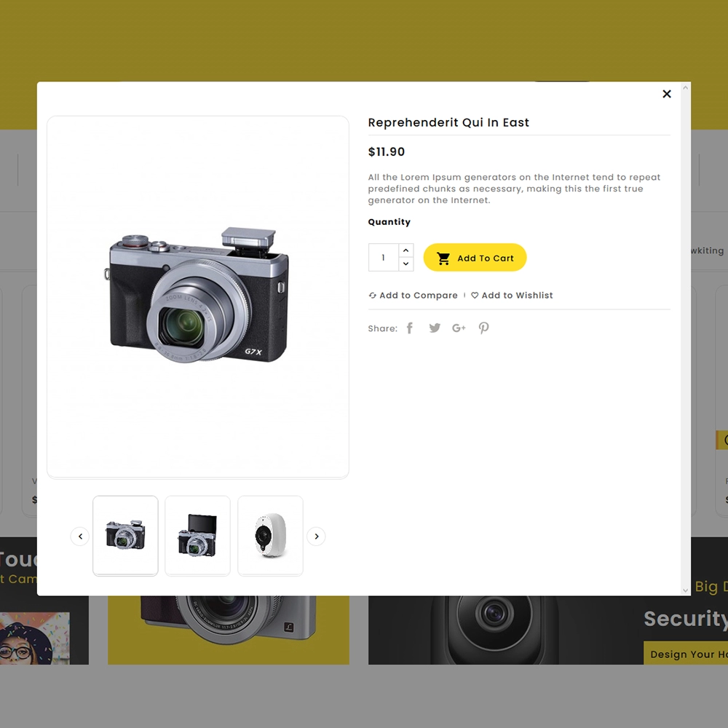Select first camera thumbnail with flash up
This screenshot has height=728, width=728.
125,536
